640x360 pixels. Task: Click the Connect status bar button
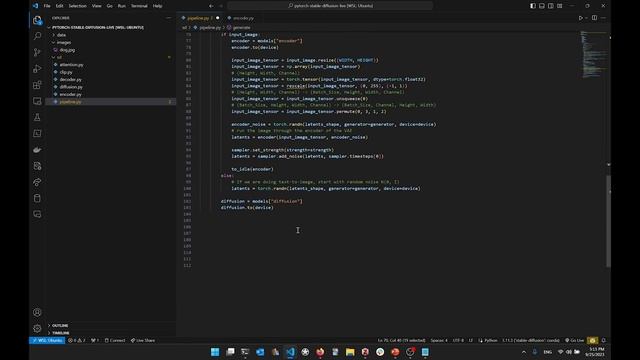click(115, 340)
